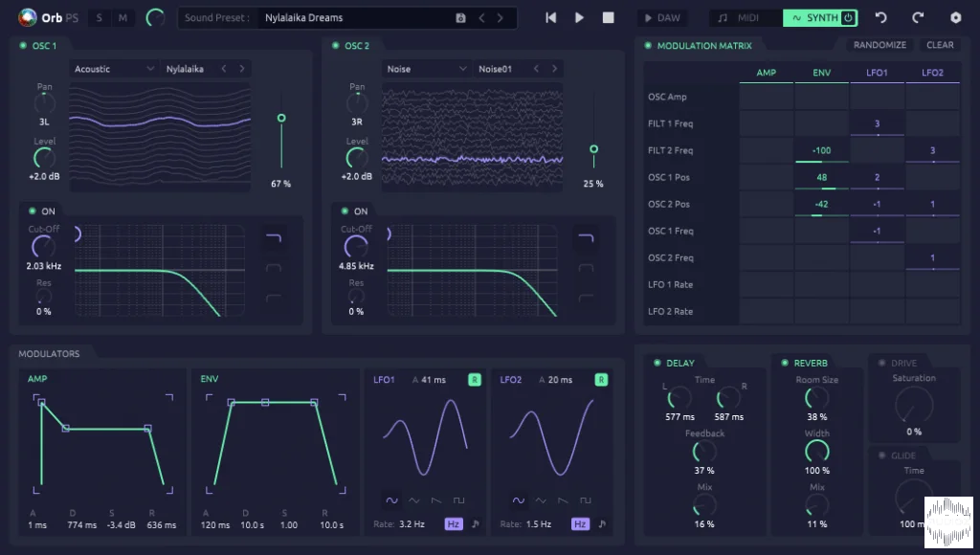Choose the high-pass filter shape for OSC 2

(x=586, y=299)
